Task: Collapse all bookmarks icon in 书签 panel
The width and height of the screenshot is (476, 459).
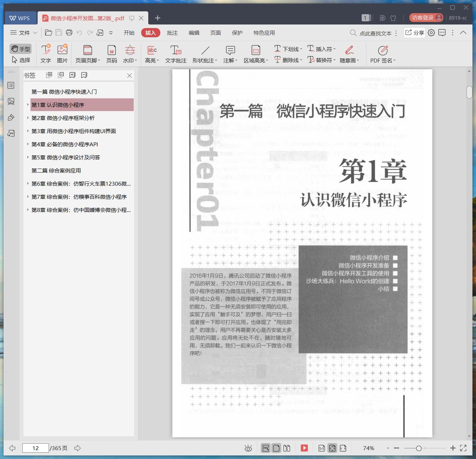Action: (x=61, y=75)
